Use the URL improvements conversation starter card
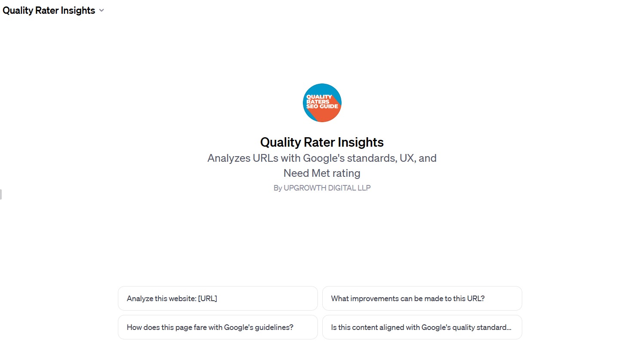Viewport: 644px width, 345px height. 422,299
